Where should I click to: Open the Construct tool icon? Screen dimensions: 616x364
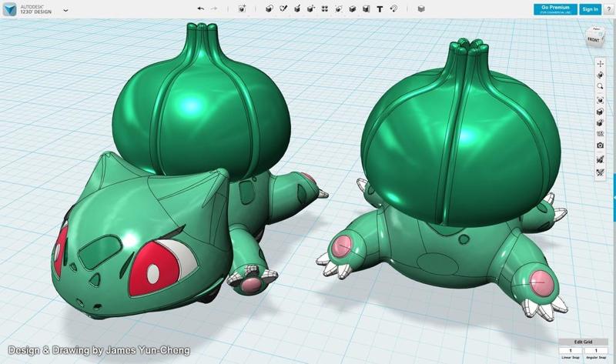(297, 8)
